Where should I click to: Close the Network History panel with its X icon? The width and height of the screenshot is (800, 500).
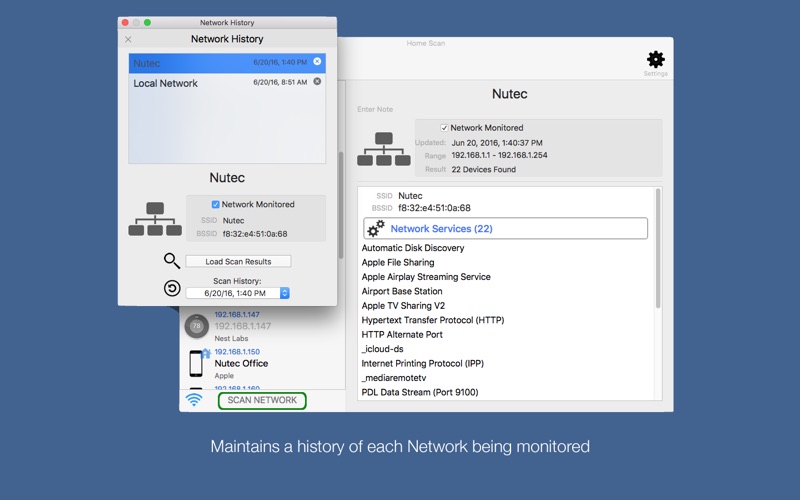[x=128, y=39]
